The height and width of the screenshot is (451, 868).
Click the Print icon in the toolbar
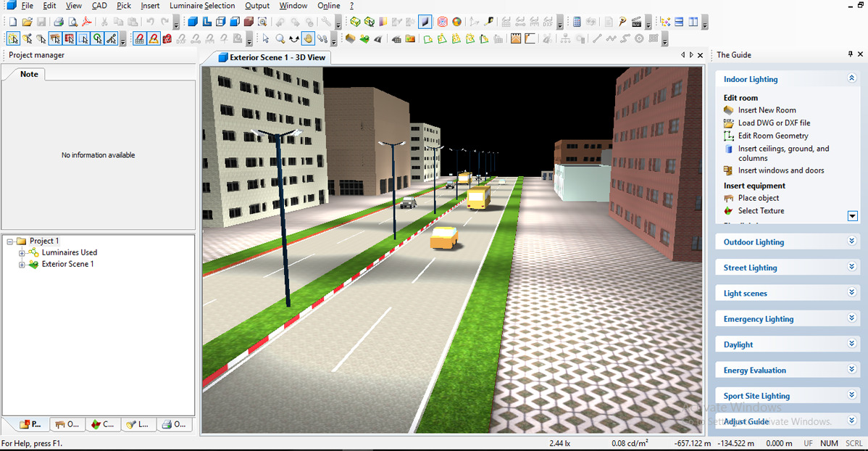58,22
